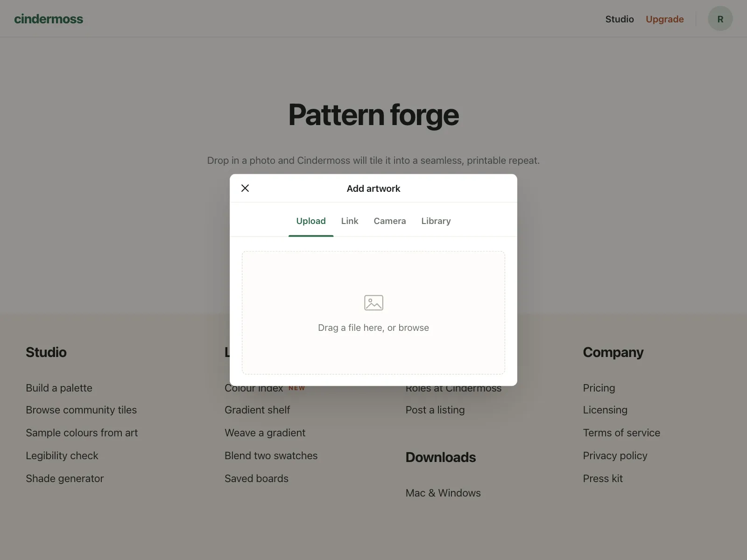
Task: Click the Add artwork dialog title
Action: pos(373,189)
